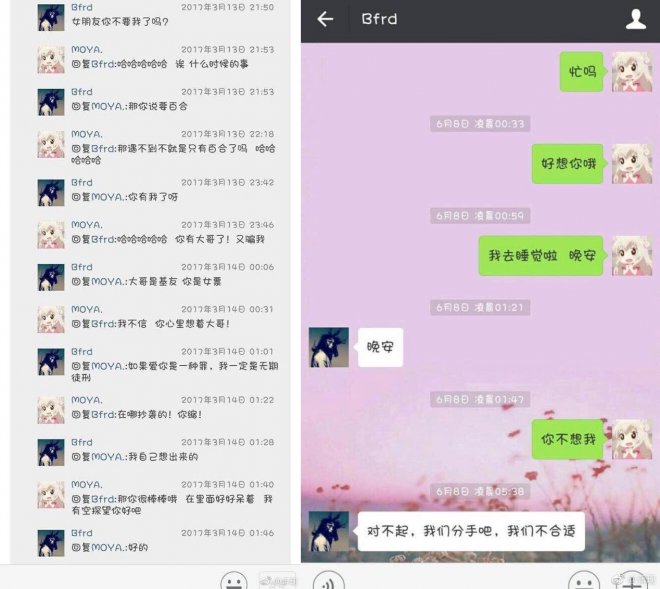Open the 如果爱你是一种罪 comment
The width and height of the screenshot is (660, 589).
175,371
